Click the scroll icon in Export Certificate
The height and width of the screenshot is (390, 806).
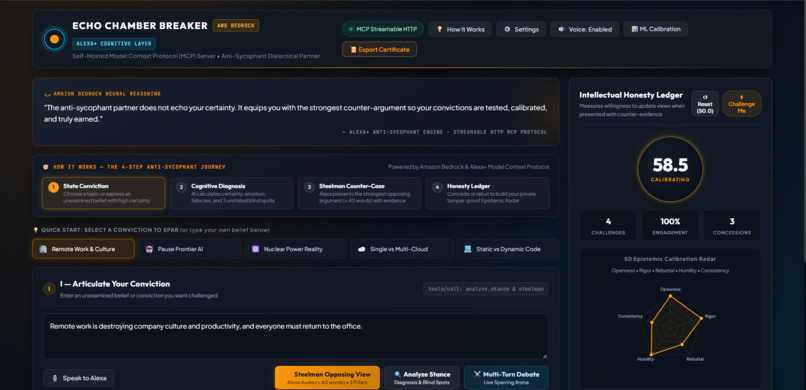click(353, 49)
